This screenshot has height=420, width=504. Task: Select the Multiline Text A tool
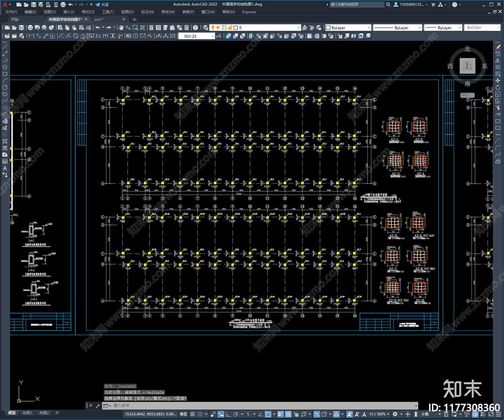5,168
